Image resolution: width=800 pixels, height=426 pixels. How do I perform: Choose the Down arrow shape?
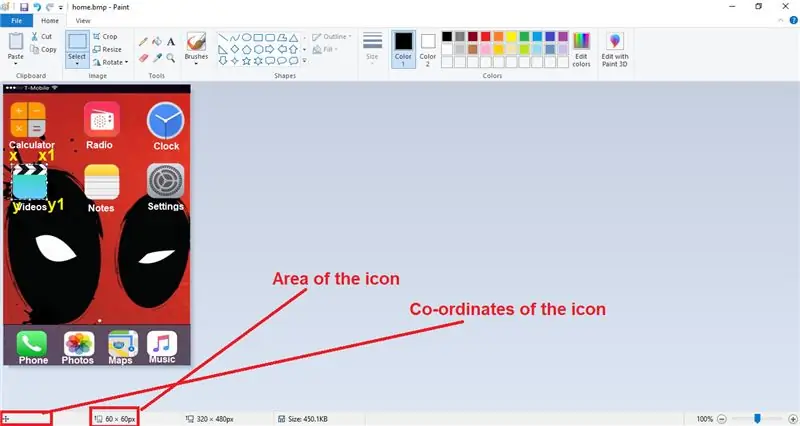[223, 61]
